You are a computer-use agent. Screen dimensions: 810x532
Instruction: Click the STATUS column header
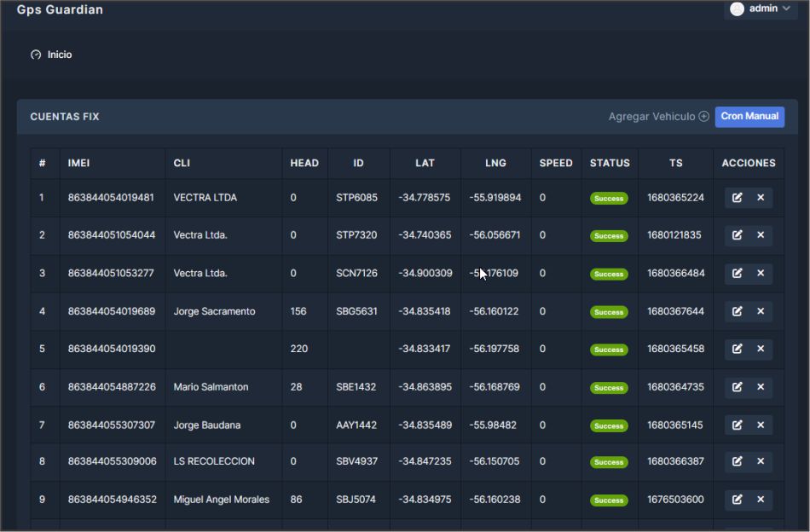click(x=610, y=163)
